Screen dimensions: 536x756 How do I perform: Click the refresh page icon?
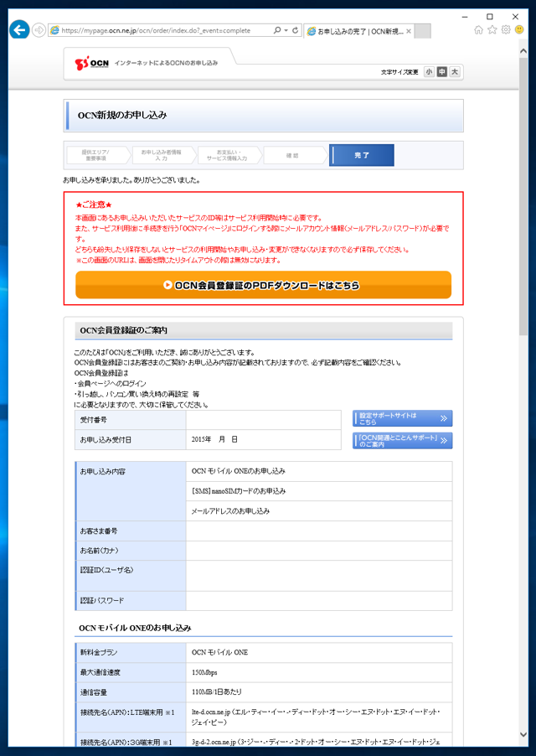point(295,30)
